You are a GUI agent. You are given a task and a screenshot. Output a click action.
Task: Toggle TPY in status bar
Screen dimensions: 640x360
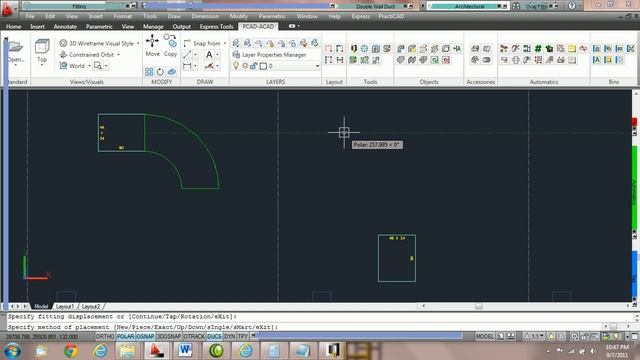pyautogui.click(x=243, y=336)
